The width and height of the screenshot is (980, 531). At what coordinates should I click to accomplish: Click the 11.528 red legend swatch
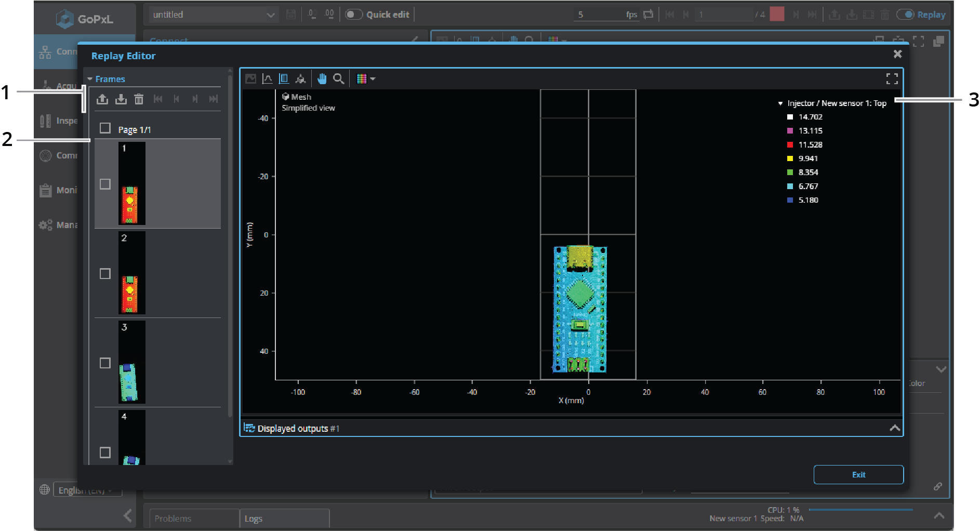[790, 145]
